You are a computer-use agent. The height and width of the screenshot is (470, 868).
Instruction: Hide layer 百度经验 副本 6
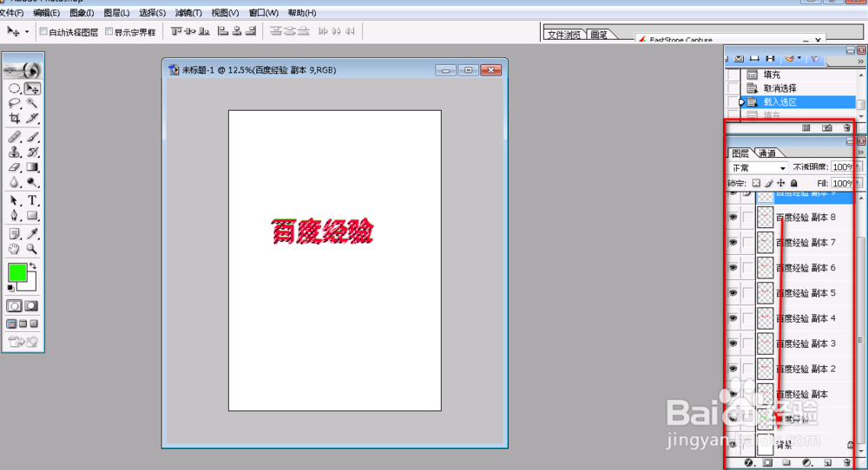click(733, 268)
